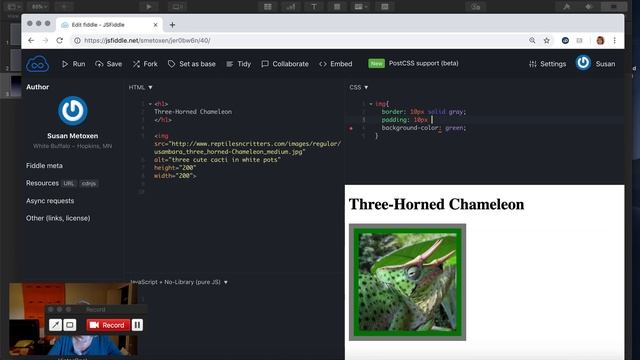Open the Susan user menu
The height and width of the screenshot is (360, 640).
(x=605, y=64)
